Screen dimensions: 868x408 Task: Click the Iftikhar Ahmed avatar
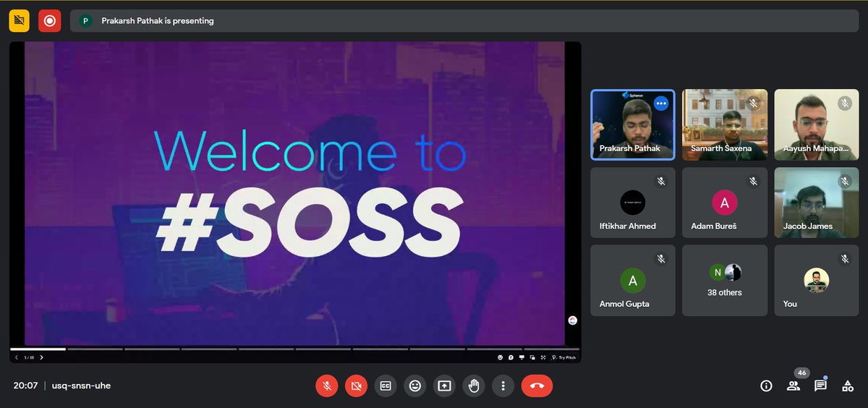pos(633,203)
